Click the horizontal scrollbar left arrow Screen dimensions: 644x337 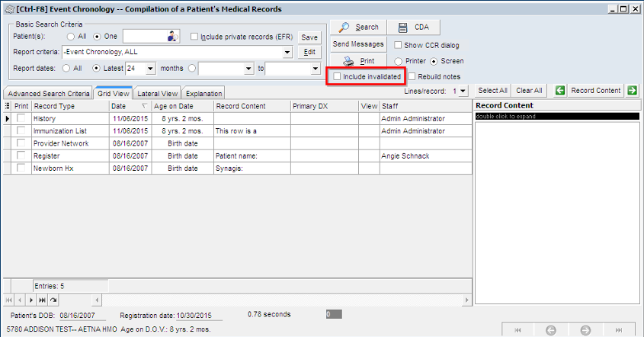click(97, 300)
